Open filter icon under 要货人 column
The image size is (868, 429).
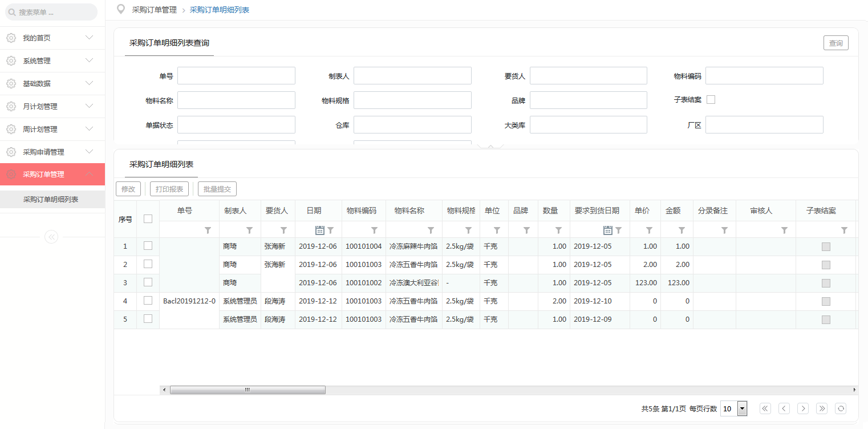pyautogui.click(x=283, y=230)
